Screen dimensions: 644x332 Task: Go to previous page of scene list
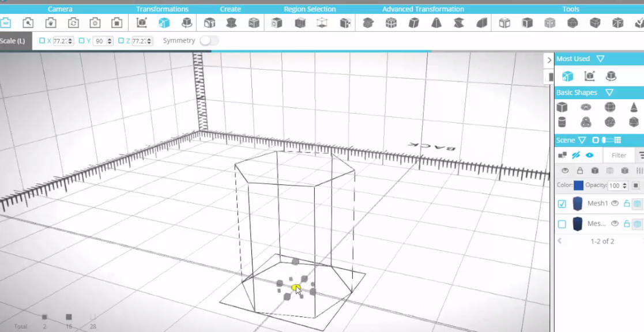(559, 242)
